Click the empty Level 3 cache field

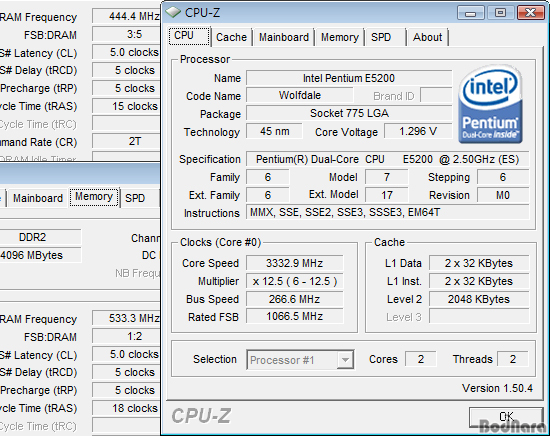point(479,316)
